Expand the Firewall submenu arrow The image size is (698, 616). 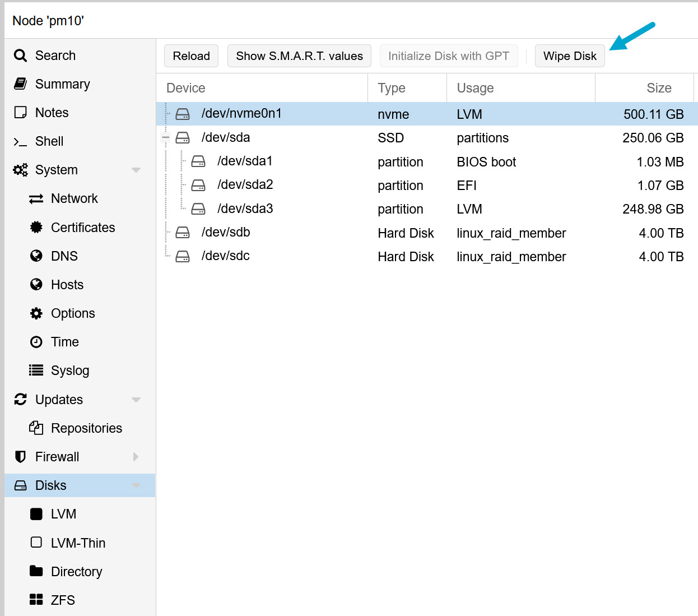(136, 457)
